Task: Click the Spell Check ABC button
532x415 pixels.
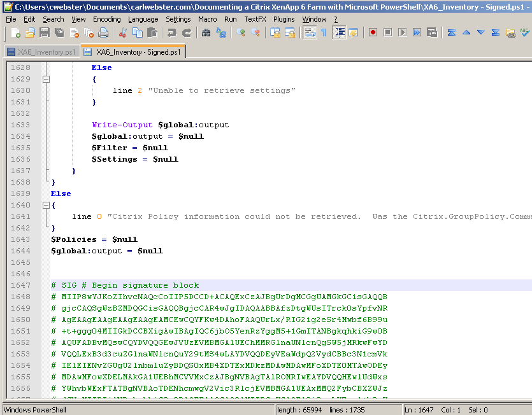Action: click(x=524, y=32)
